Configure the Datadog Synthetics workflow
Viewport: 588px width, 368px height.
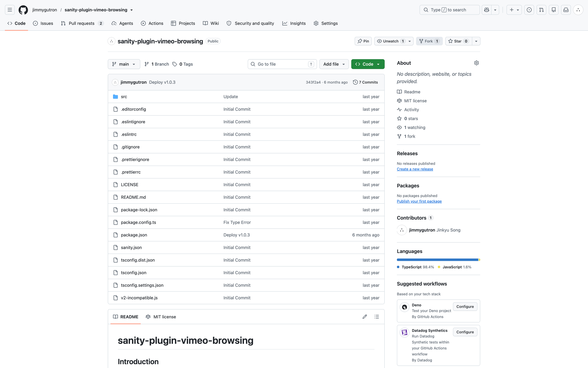(465, 332)
